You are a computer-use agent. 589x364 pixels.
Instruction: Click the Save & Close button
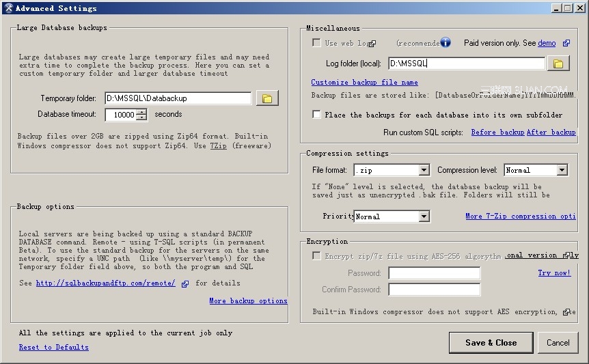(491, 343)
